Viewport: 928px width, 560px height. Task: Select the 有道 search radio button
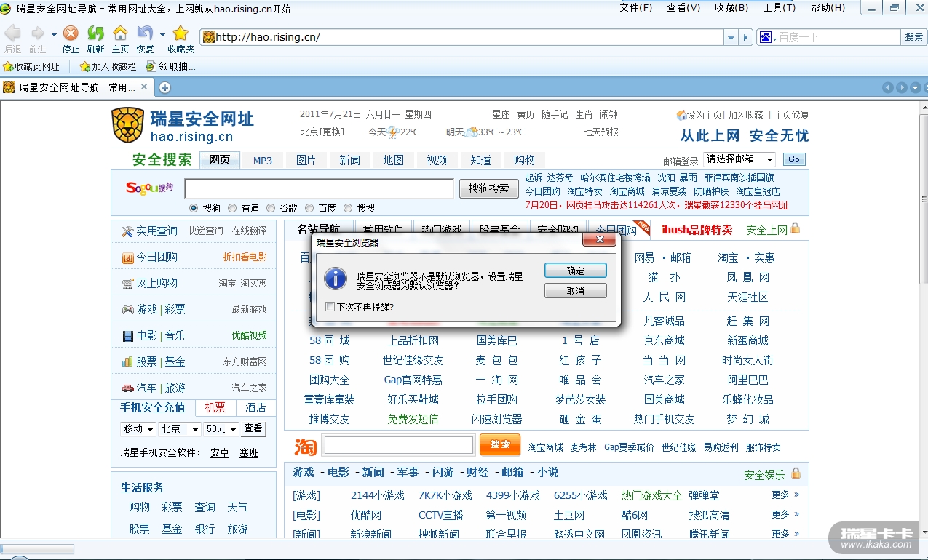tap(232, 208)
